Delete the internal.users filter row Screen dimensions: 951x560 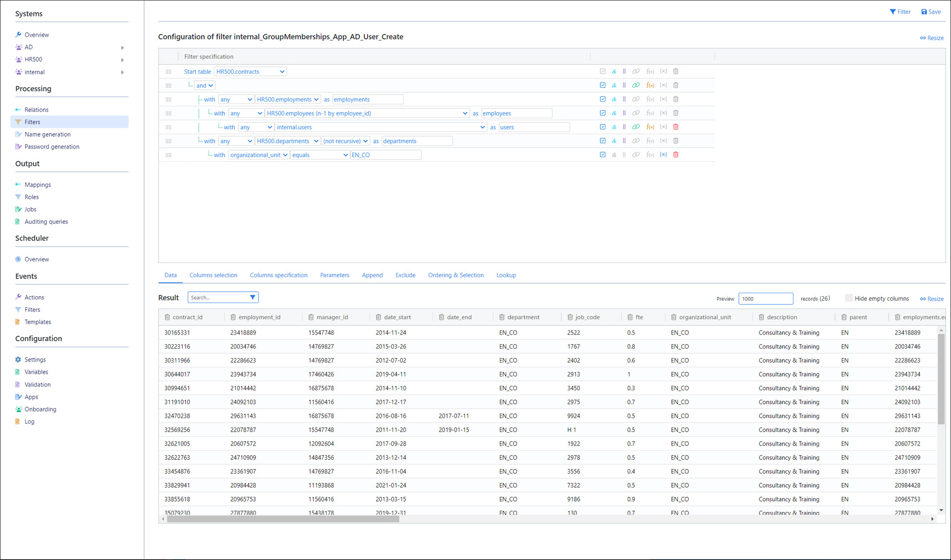(x=676, y=127)
